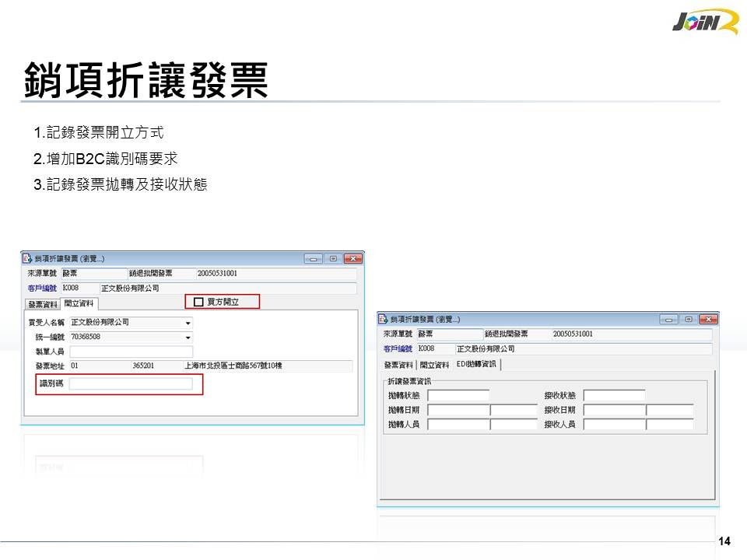Click the 識別碼 input field
The height and width of the screenshot is (560, 747).
(x=130, y=383)
